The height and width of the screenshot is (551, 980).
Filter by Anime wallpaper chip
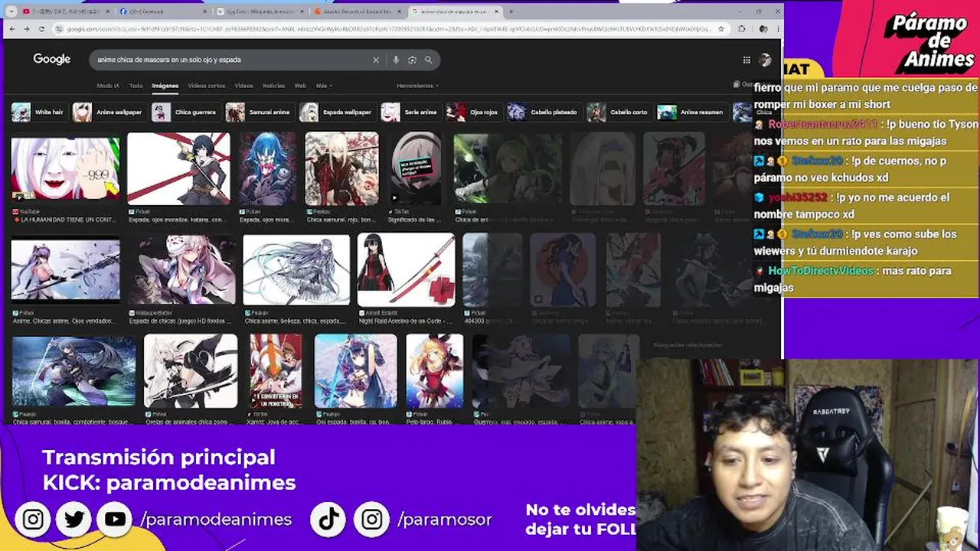pyautogui.click(x=109, y=112)
